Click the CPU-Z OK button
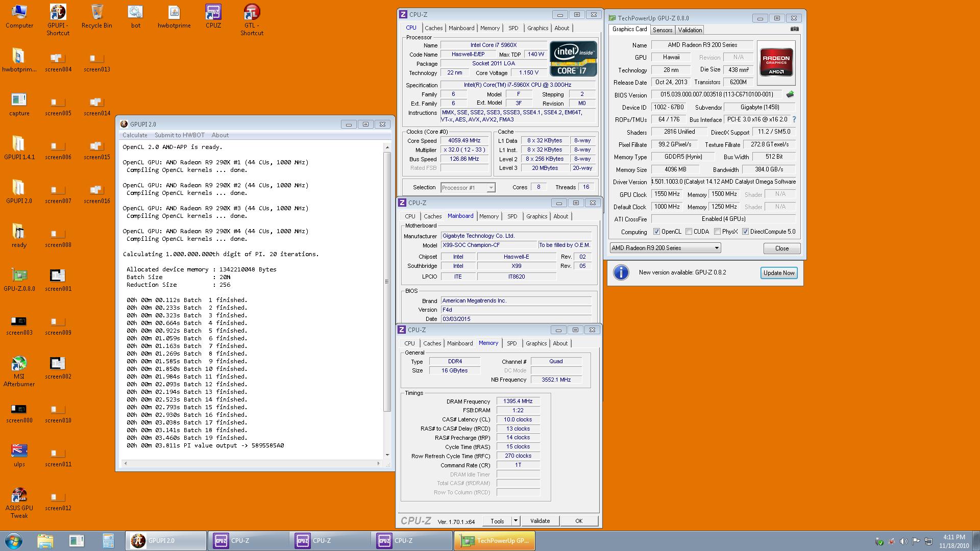Viewport: 980px width, 551px height. (579, 521)
